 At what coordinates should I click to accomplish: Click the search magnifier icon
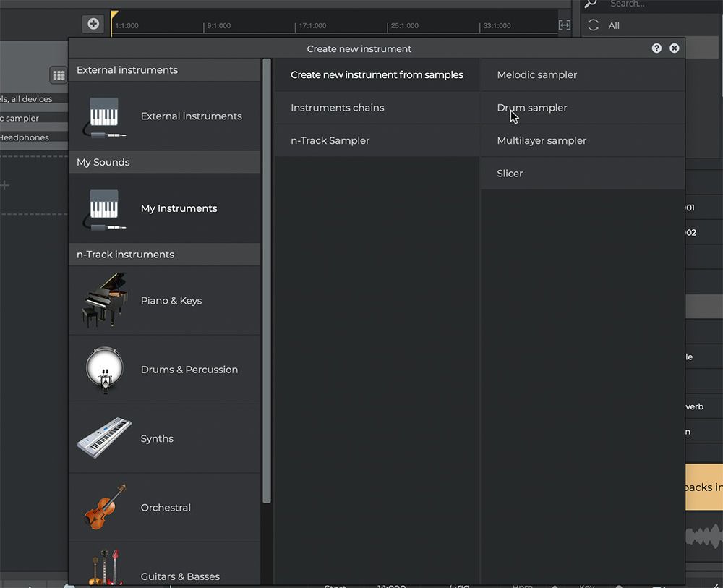[x=591, y=4]
